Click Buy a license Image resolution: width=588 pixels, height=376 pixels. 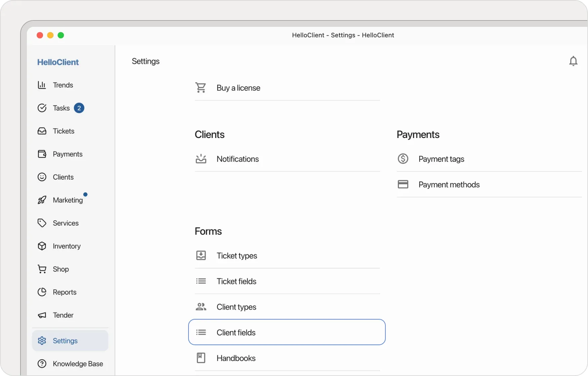pos(238,88)
